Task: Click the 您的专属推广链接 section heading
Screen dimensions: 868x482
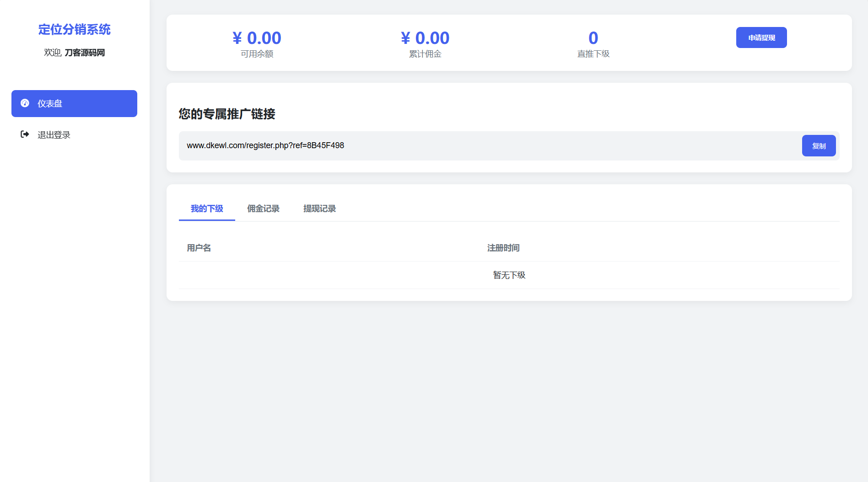Action: click(226, 114)
